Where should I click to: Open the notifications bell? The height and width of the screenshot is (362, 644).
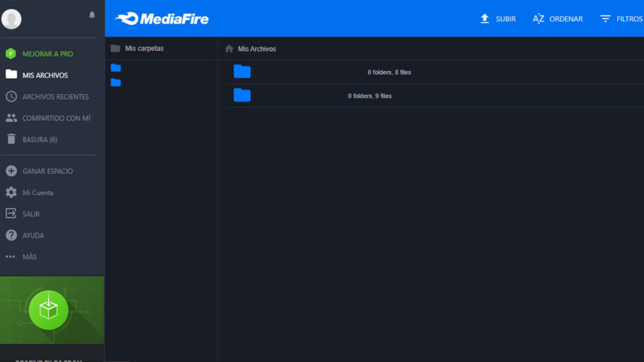click(x=92, y=15)
